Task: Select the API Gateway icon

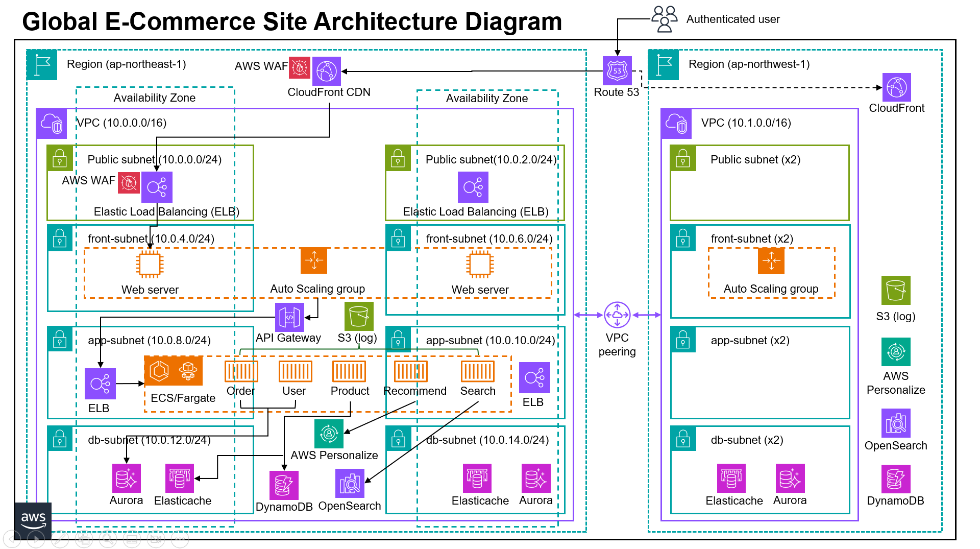Action: (289, 317)
